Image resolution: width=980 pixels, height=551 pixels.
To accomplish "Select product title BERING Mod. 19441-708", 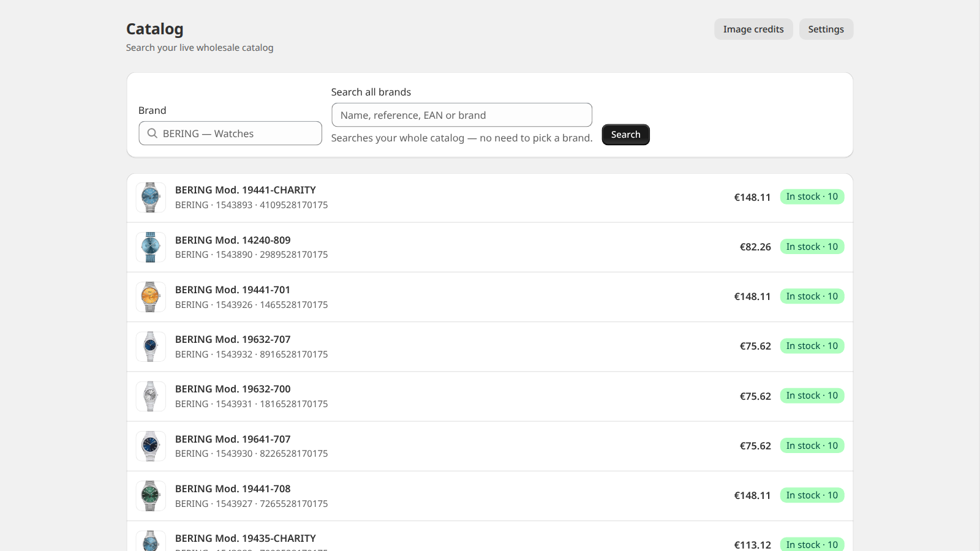I will pos(233,489).
